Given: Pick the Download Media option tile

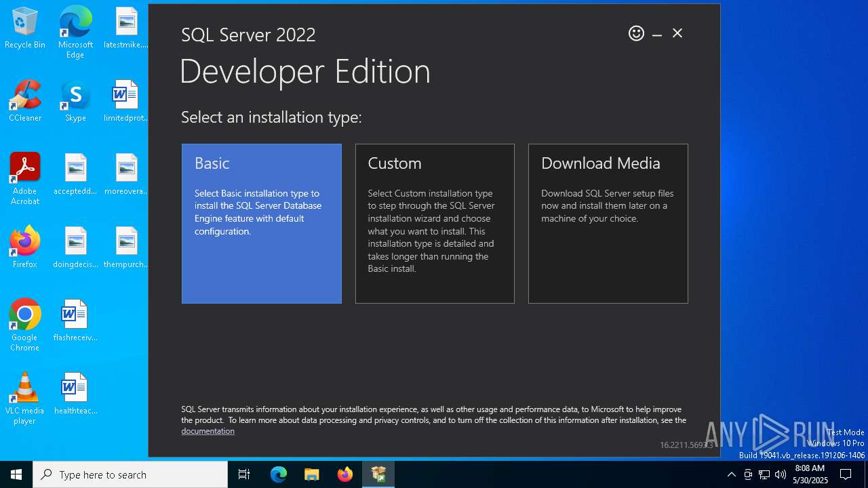Looking at the screenshot, I should click(x=608, y=223).
